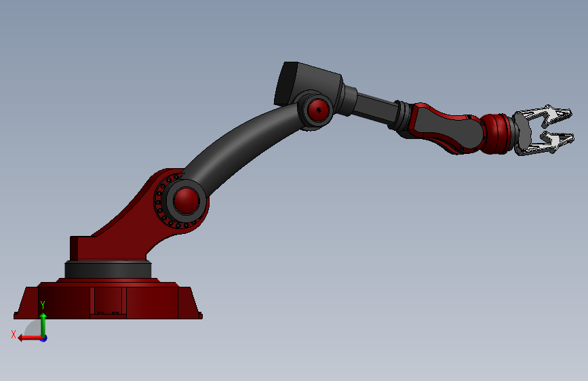
Task: Click the red X axis arrow of triad
Action: tap(29, 338)
